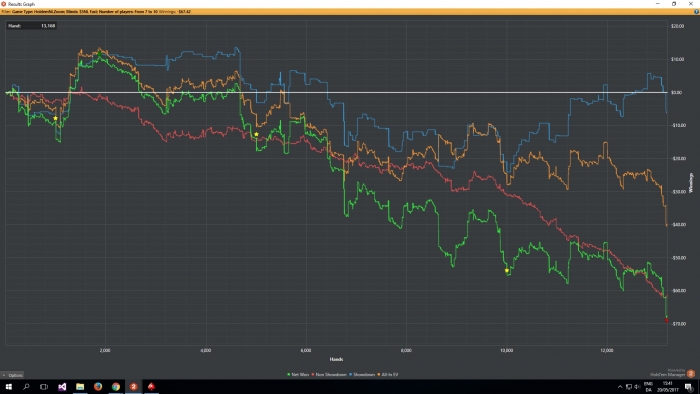
Task: Open Task View on the taskbar
Action: [x=44, y=387]
